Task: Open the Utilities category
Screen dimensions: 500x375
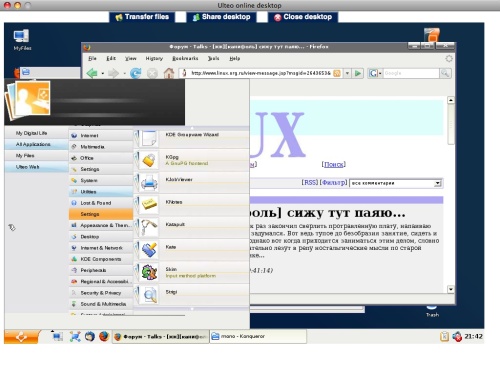Action: coord(101,192)
